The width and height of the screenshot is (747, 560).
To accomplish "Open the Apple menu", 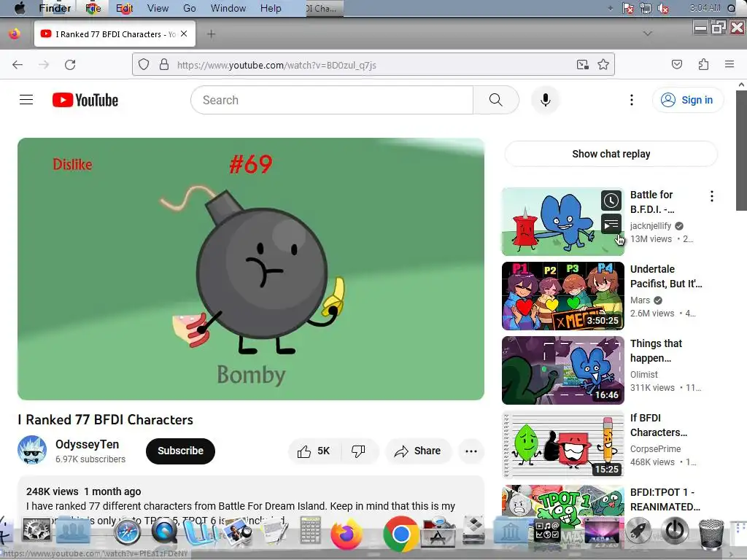I will (x=20, y=7).
